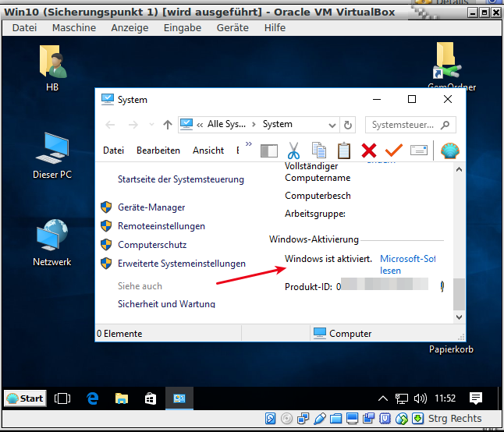This screenshot has height=432, width=504.
Task: Expand the address bar history dropdown
Action: pyautogui.click(x=332, y=125)
